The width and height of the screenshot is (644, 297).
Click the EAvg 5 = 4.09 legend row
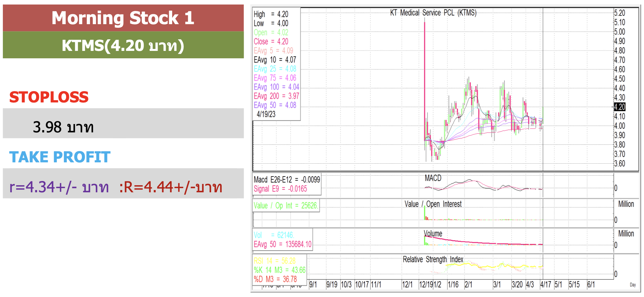(273, 51)
